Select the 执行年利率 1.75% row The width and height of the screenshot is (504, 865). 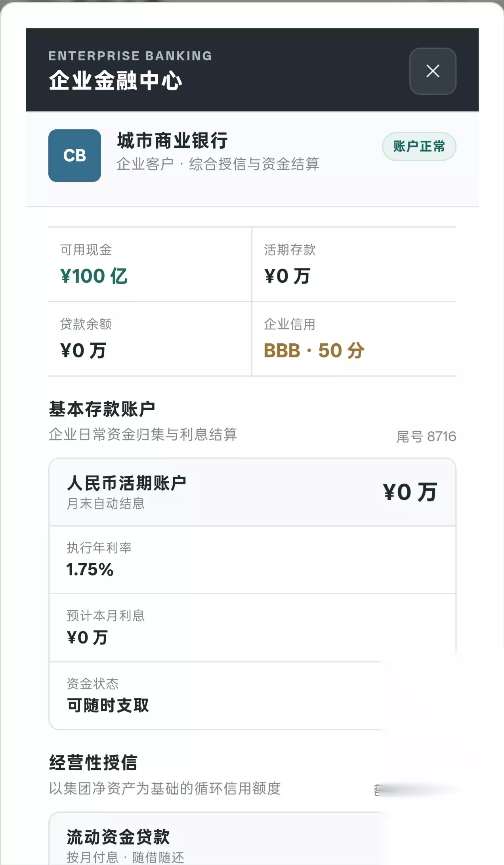[x=252, y=560]
